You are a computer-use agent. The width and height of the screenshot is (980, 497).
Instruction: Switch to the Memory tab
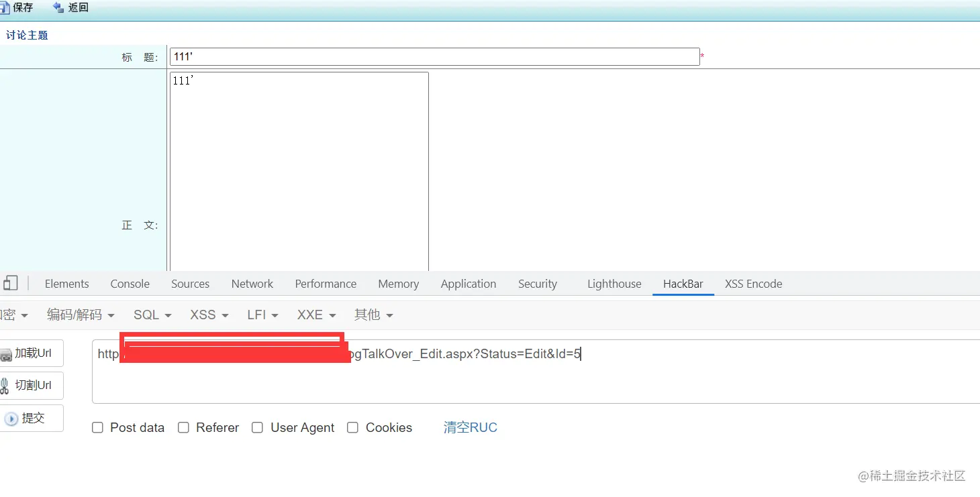tap(398, 284)
